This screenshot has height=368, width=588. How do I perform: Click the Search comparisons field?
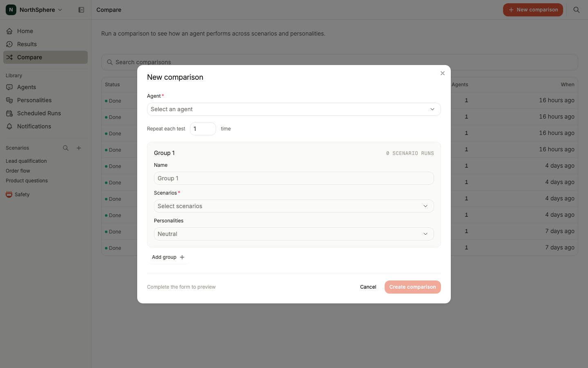(340, 62)
